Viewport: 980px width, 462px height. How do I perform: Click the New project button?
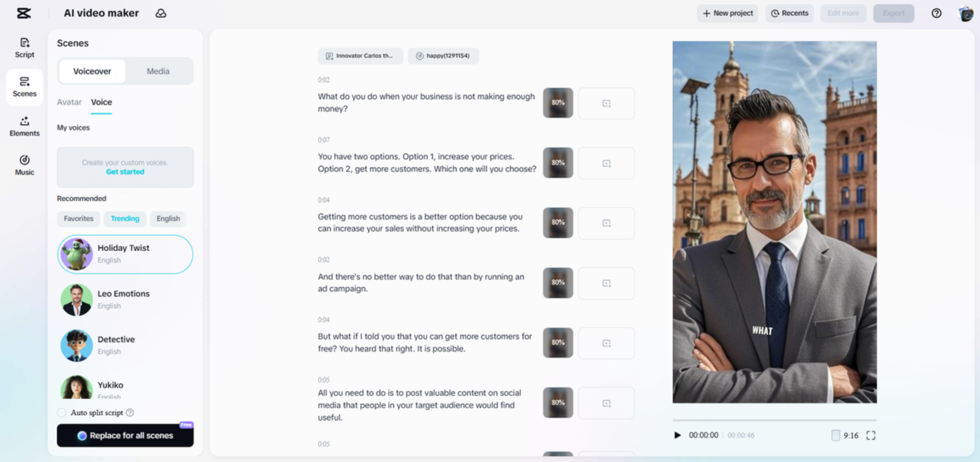point(727,13)
